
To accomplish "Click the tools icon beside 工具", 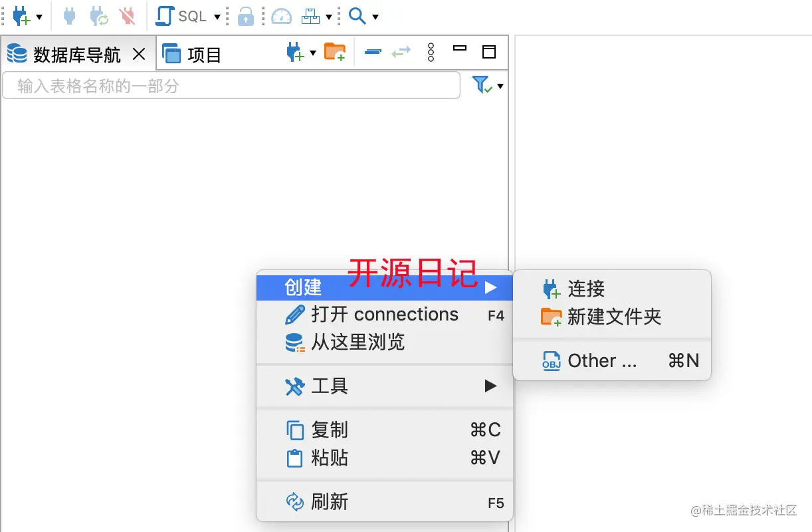I will pos(294,386).
